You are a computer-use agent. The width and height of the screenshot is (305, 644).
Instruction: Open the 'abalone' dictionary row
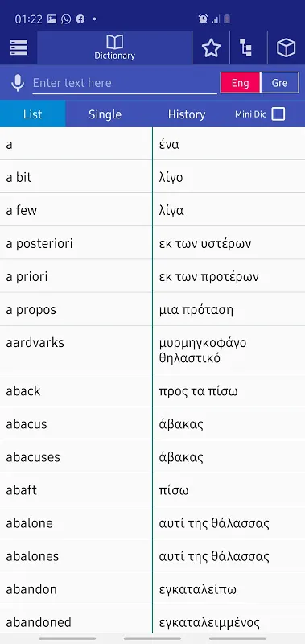pyautogui.click(x=152, y=522)
